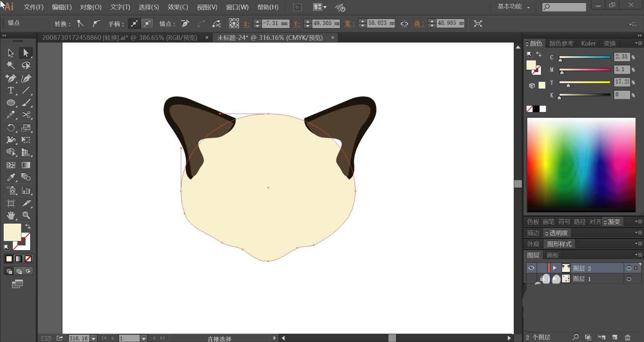The image size is (644, 342).
Task: Activate the Scissors tool
Action: [26, 115]
